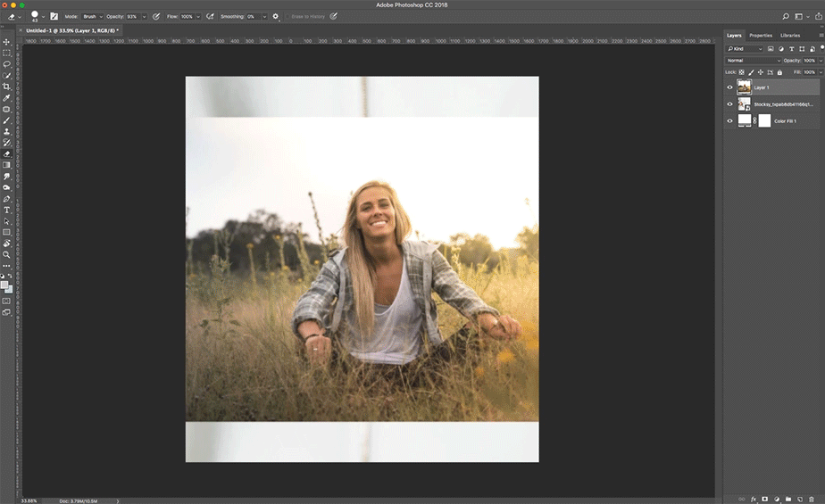
Task: Select the Stocksy smart object layer
Action: tap(771, 104)
